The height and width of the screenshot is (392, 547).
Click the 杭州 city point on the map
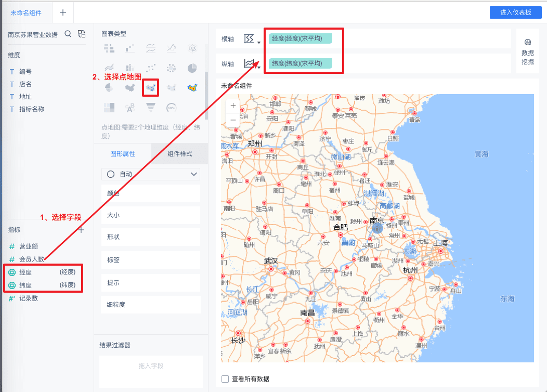(410, 278)
